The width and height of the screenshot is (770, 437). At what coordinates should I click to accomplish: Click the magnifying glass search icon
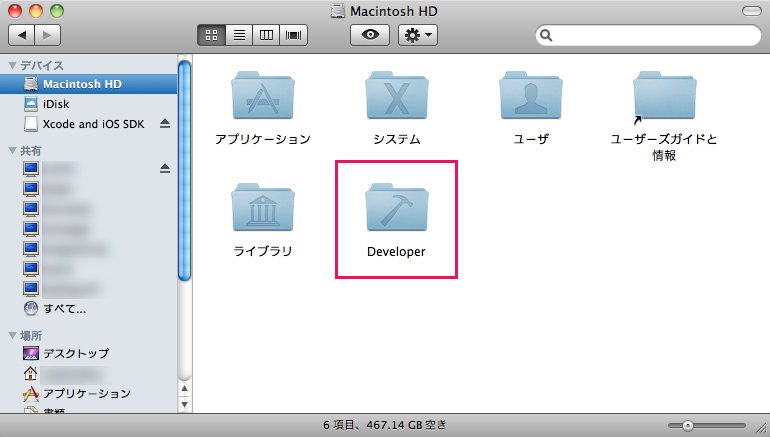pos(546,35)
